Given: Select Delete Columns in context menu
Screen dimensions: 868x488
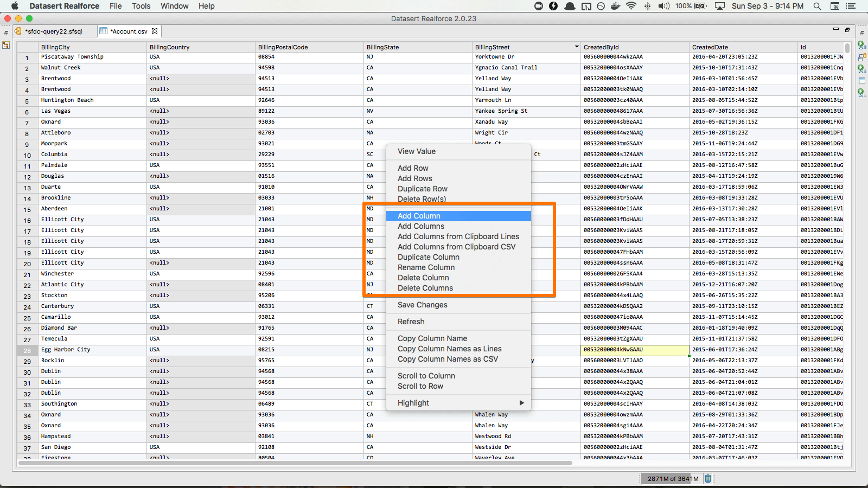Looking at the screenshot, I should pos(425,288).
